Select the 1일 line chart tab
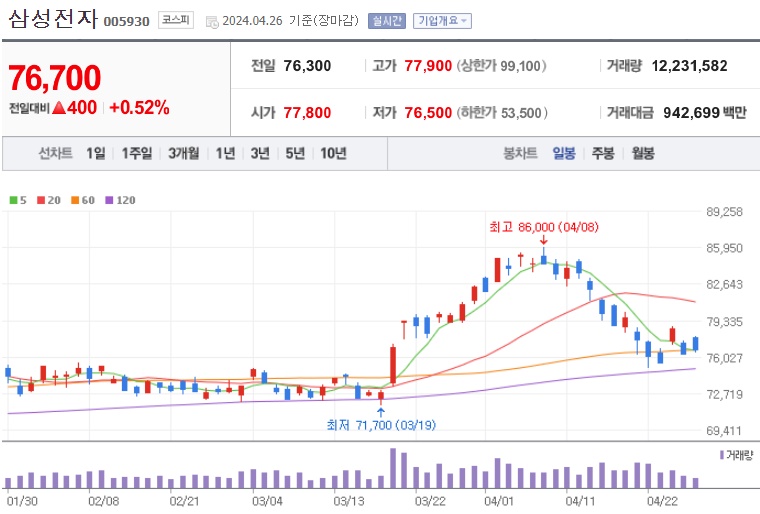 point(95,154)
